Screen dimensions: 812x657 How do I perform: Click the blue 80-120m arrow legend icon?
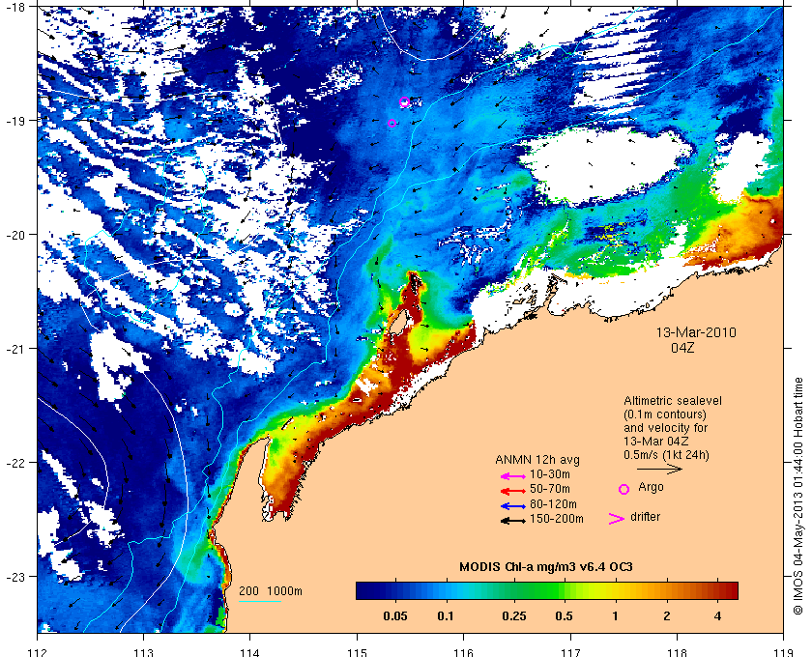coord(513,506)
